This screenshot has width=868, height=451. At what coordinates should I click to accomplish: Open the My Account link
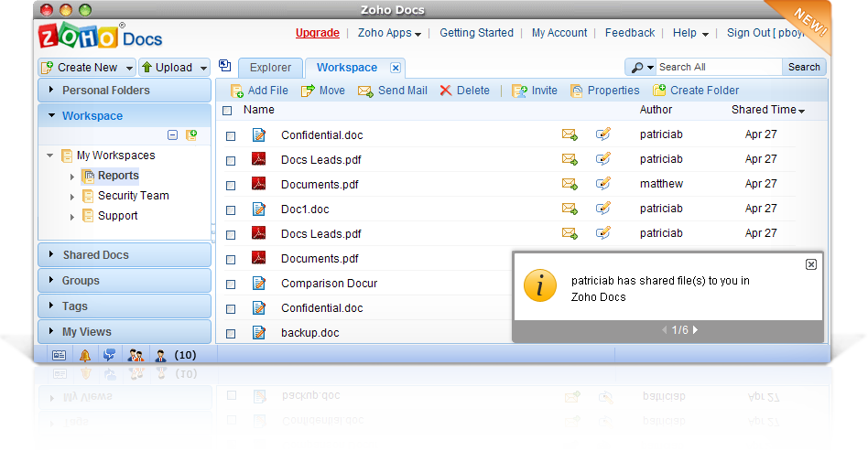click(x=559, y=33)
